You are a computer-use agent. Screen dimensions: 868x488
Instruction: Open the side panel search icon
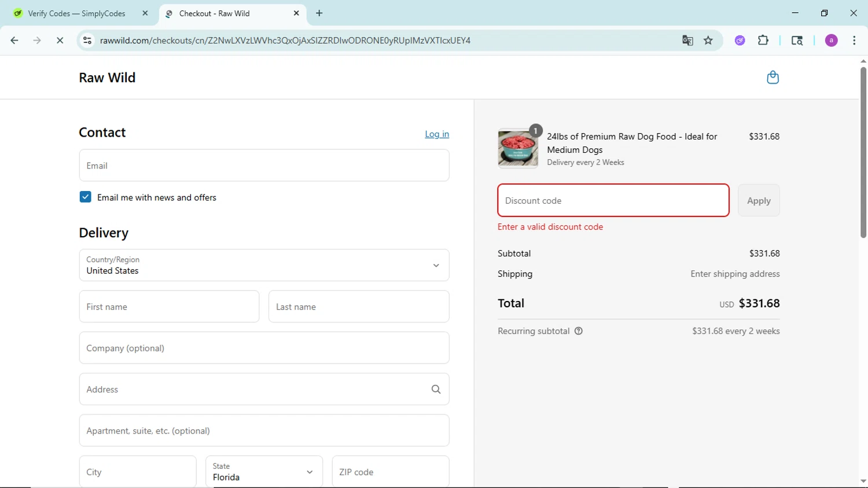(797, 41)
